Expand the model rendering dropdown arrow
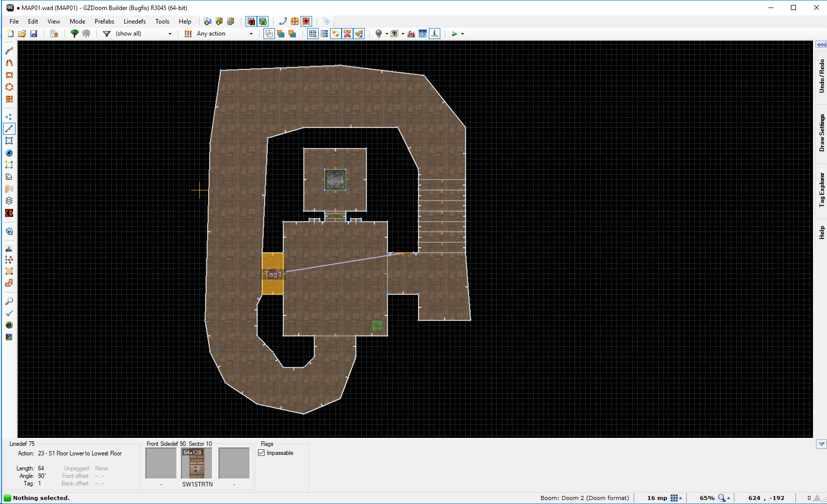Viewport: 827px width, 504px height. click(x=403, y=34)
